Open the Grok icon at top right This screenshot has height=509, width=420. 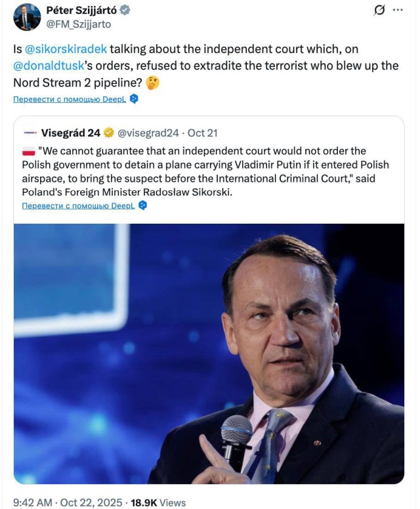(379, 10)
